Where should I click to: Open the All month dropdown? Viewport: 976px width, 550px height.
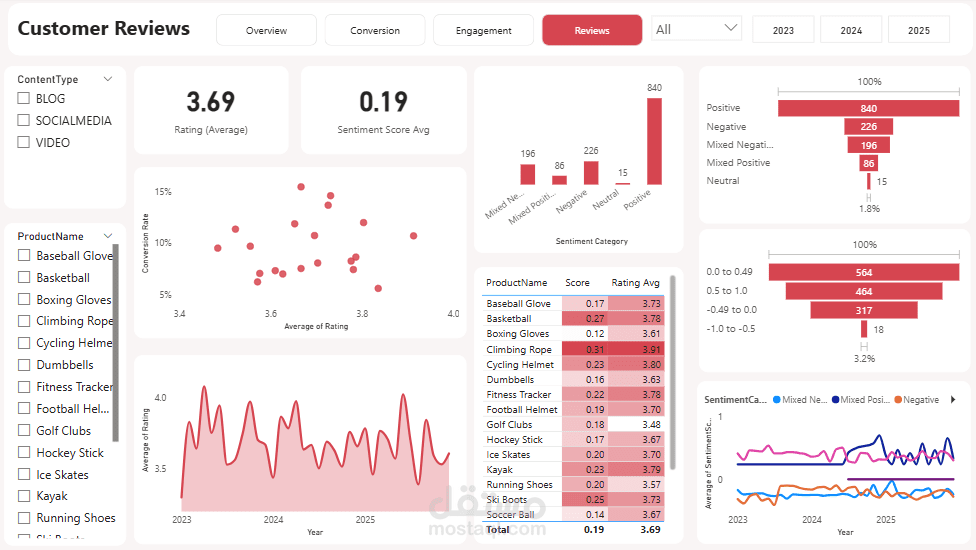[x=697, y=29]
